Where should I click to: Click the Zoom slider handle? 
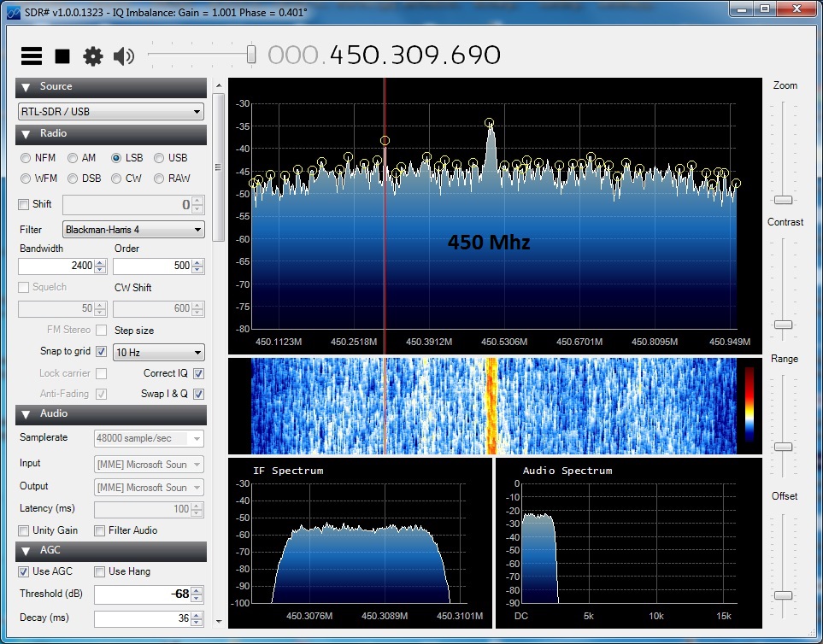click(783, 200)
